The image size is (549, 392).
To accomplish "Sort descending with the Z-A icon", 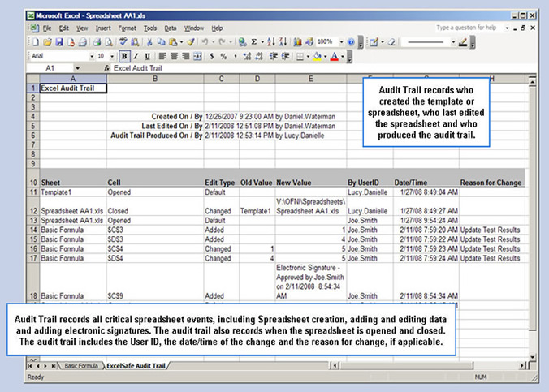I will [283, 42].
